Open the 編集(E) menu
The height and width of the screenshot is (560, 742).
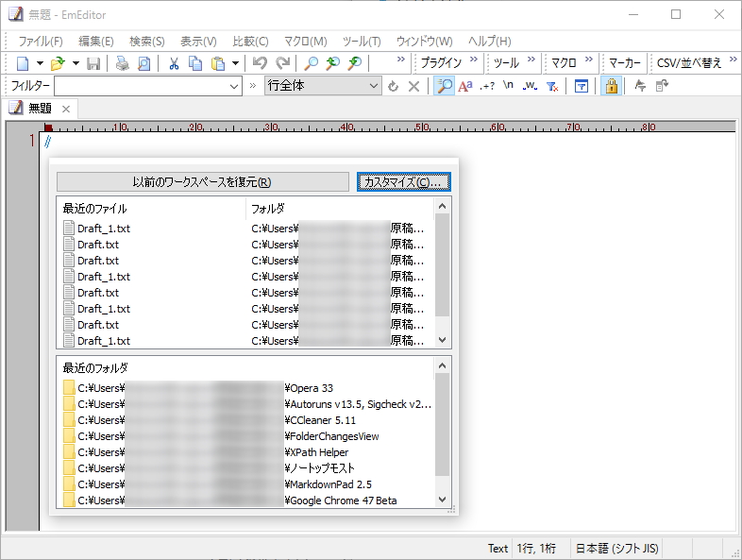(95, 42)
